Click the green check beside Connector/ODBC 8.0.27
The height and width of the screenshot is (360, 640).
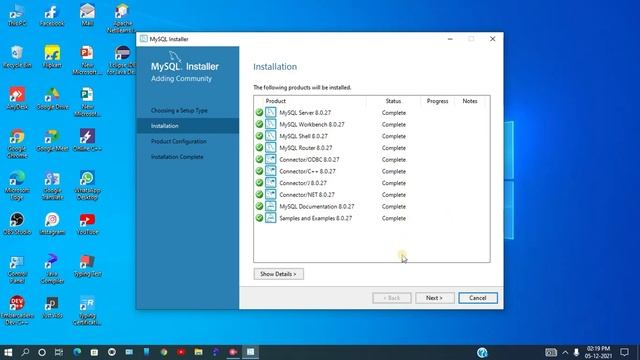pos(259,159)
